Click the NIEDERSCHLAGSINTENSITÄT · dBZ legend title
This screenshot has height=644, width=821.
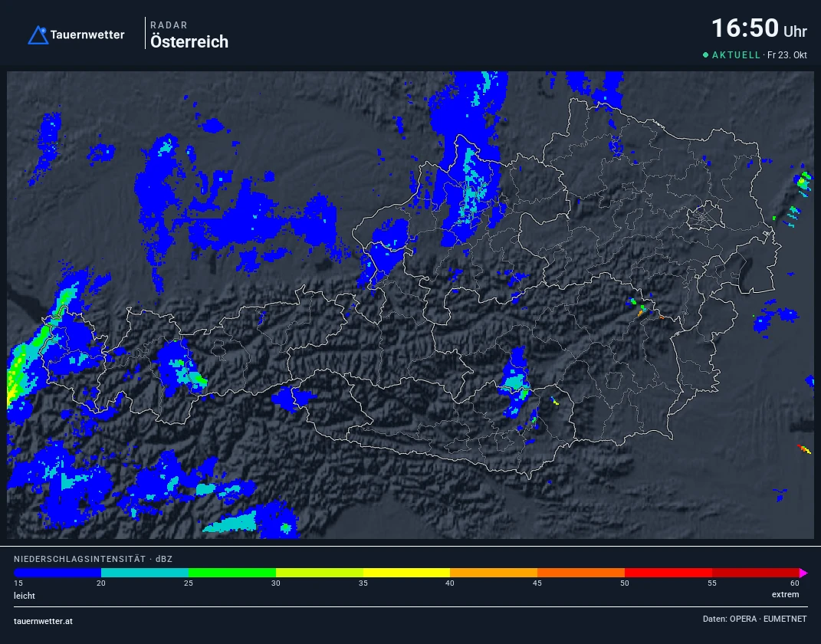click(94, 559)
